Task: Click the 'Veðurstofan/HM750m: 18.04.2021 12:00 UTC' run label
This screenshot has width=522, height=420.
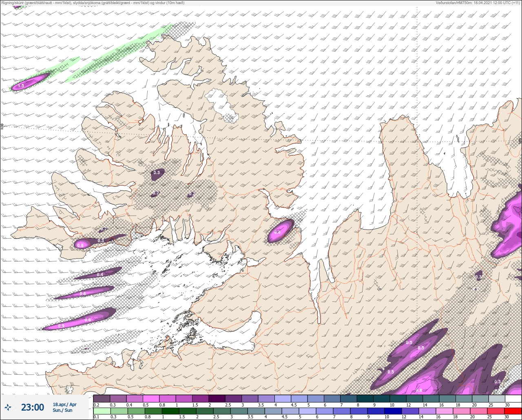Action: (478, 3)
